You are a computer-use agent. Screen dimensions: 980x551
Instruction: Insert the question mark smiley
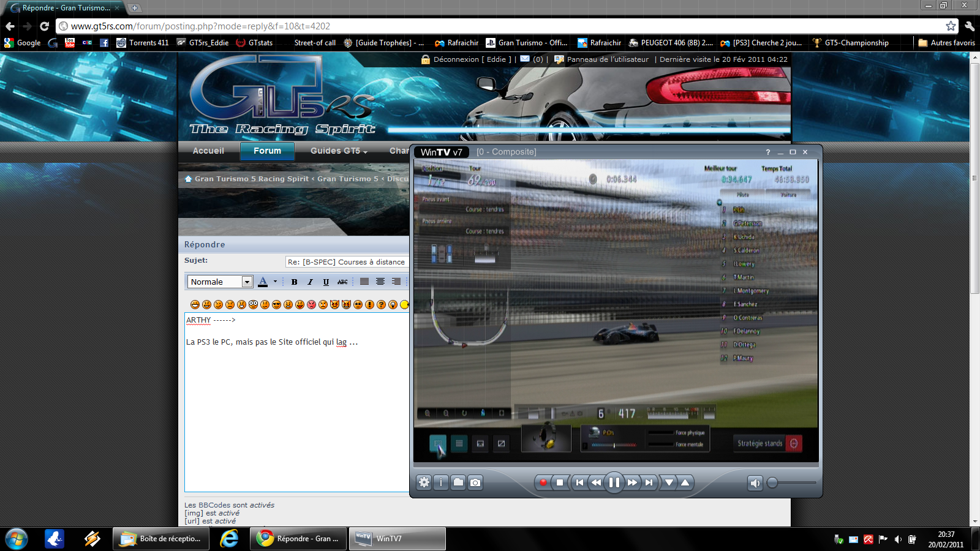click(381, 304)
